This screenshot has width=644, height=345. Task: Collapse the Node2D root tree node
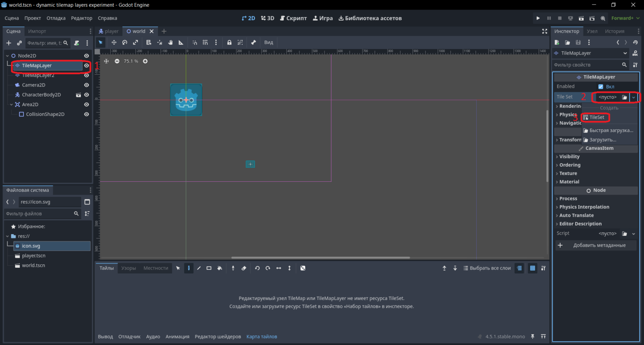[7, 56]
